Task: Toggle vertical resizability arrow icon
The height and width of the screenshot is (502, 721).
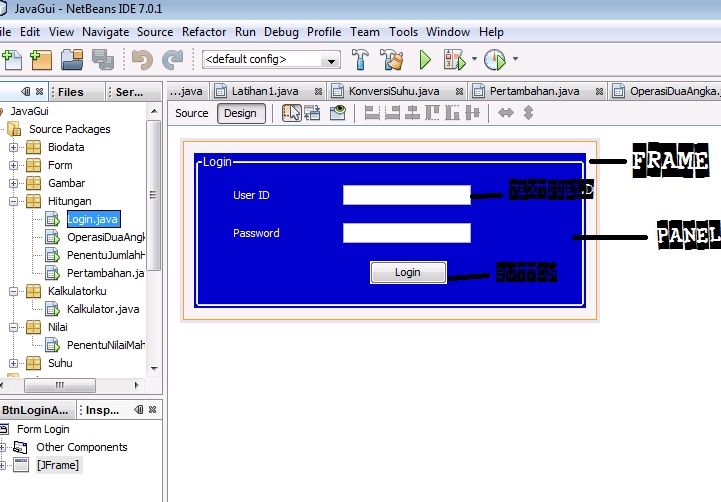Action: pos(528,113)
